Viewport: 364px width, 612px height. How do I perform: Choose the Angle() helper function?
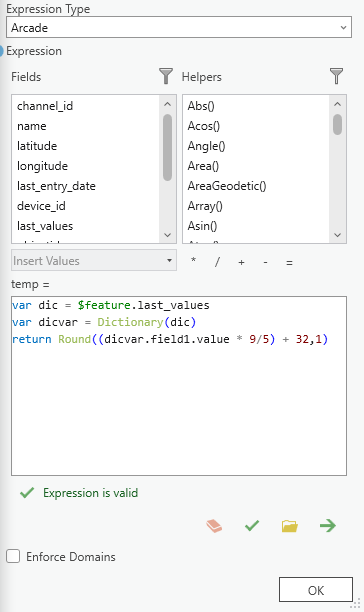[206, 146]
